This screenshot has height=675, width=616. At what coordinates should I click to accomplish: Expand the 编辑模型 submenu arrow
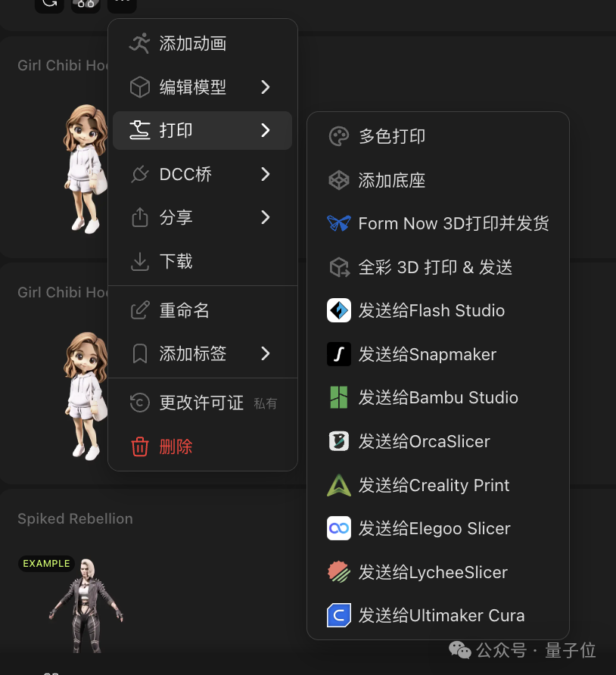tap(266, 87)
